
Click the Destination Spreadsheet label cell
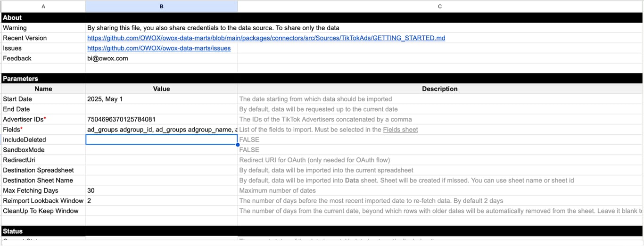(x=43, y=170)
